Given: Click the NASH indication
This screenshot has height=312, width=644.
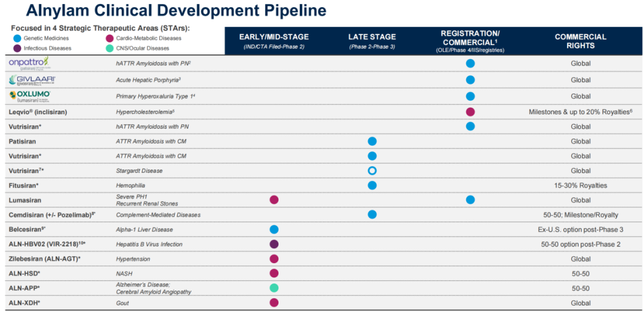Looking at the screenshot, I should pos(125,273).
